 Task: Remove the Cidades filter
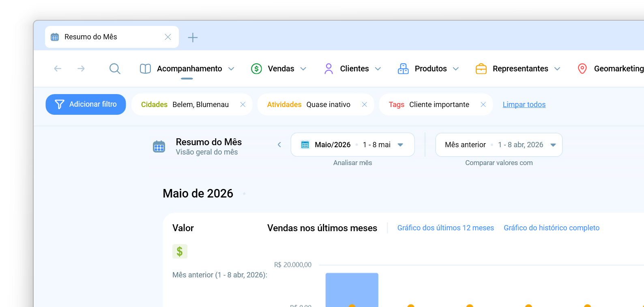coord(243,105)
